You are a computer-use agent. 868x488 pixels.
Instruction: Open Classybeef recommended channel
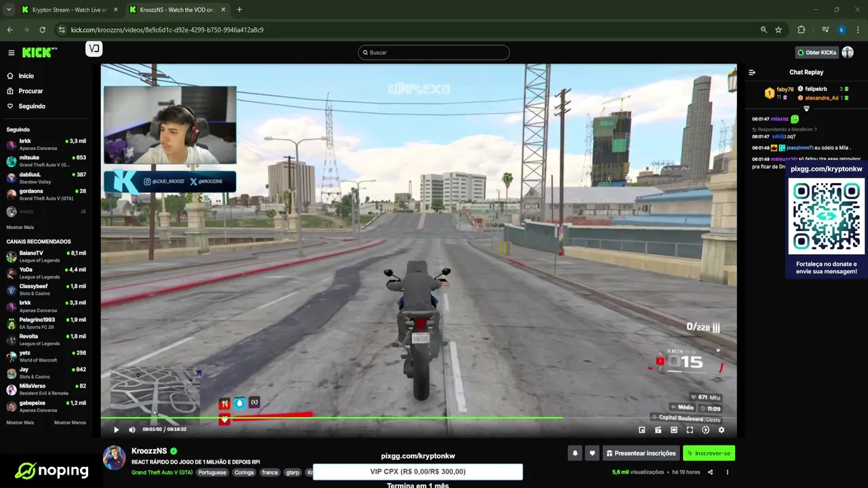coord(46,289)
